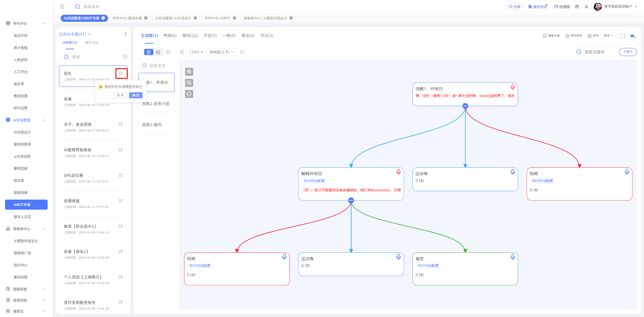644x317 pixels.
Task: Click the screen monitor icon in top bar
Action: (577, 7)
